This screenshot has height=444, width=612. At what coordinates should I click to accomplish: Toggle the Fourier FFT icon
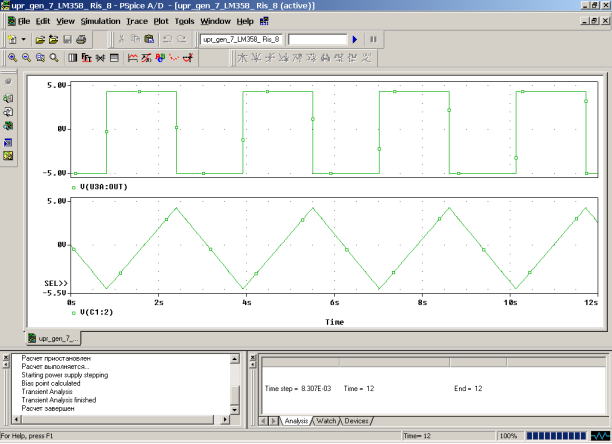point(86,58)
